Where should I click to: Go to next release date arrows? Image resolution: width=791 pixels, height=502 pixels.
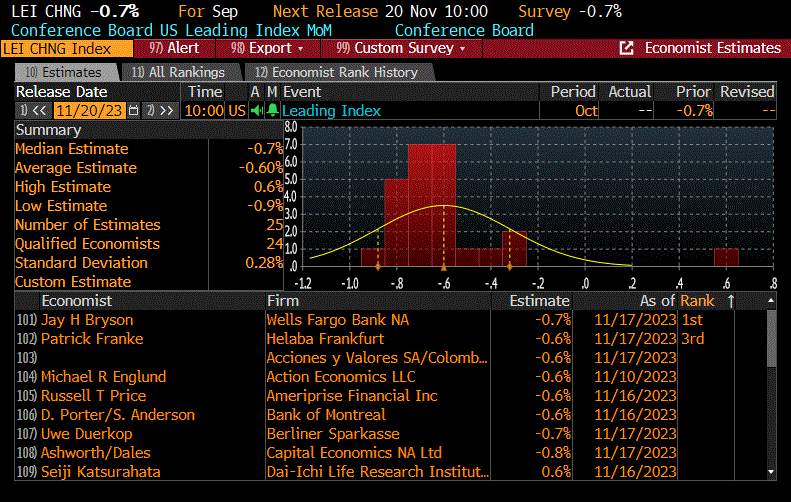pyautogui.click(x=166, y=110)
